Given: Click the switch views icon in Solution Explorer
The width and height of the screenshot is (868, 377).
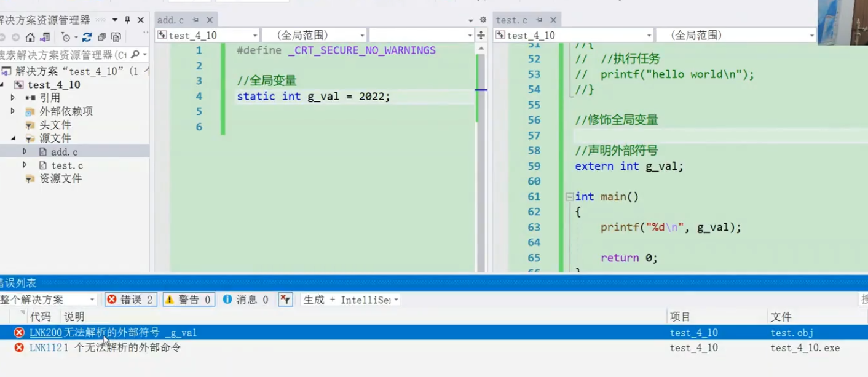Looking at the screenshot, I should click(45, 38).
